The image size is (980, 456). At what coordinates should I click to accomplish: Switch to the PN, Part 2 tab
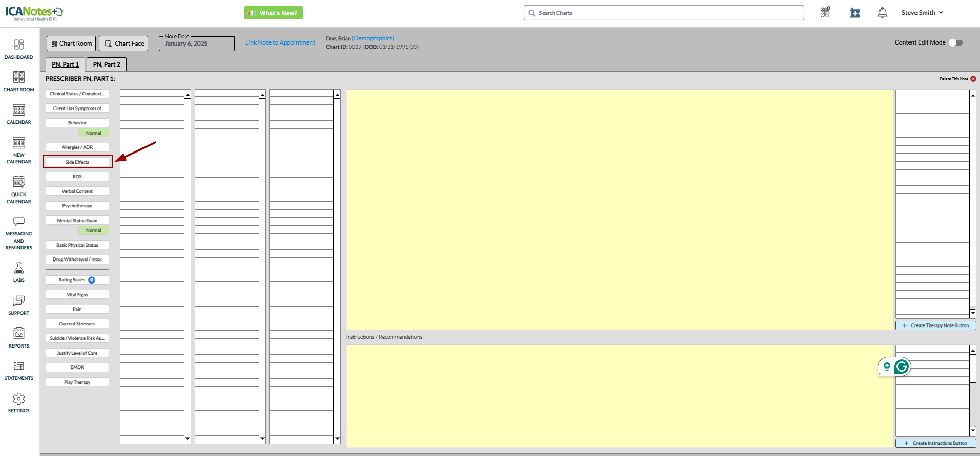(x=107, y=64)
